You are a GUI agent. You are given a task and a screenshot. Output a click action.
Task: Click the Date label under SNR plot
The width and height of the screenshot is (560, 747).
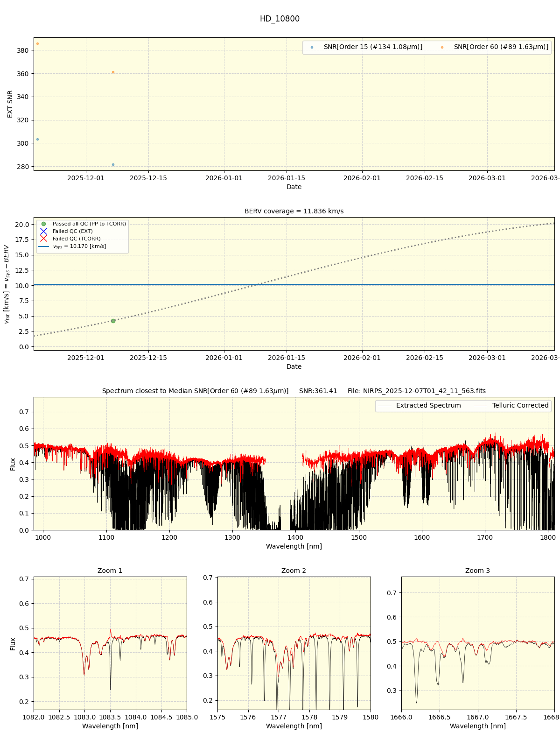point(294,187)
